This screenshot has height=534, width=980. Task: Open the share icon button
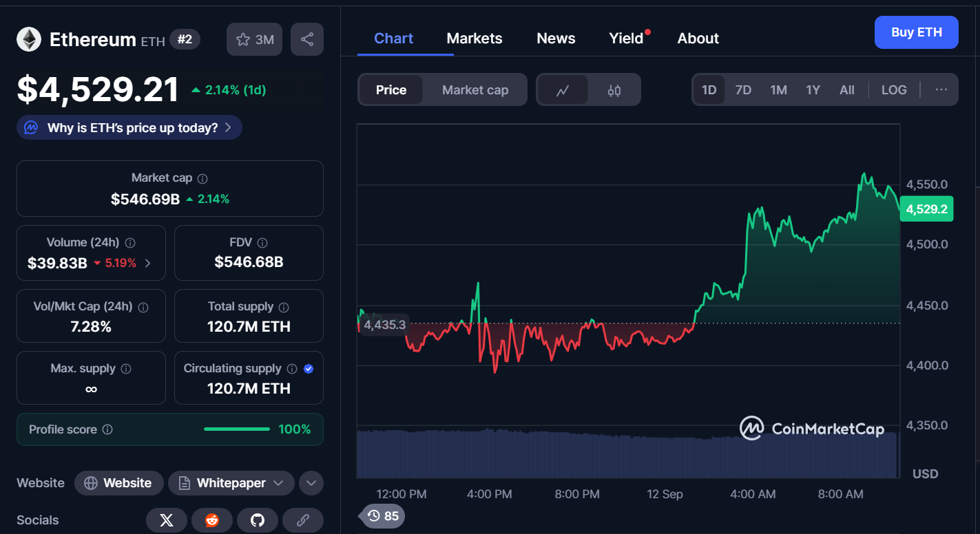307,39
